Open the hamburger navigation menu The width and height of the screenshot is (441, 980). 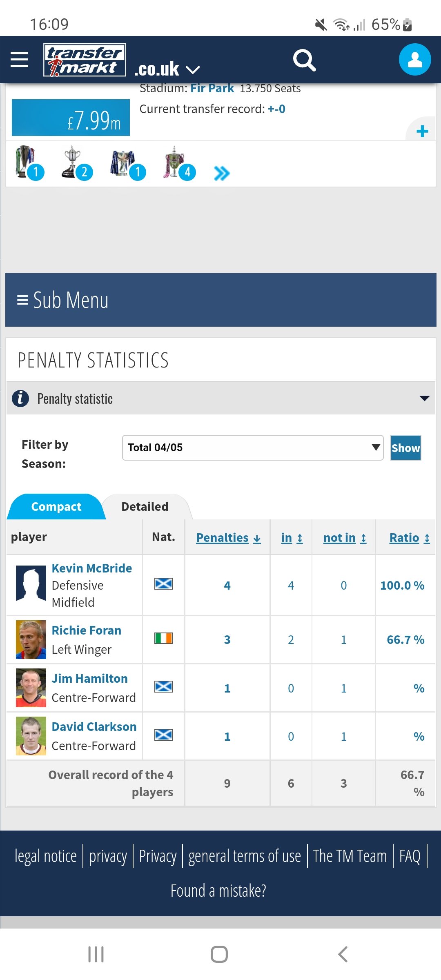19,60
